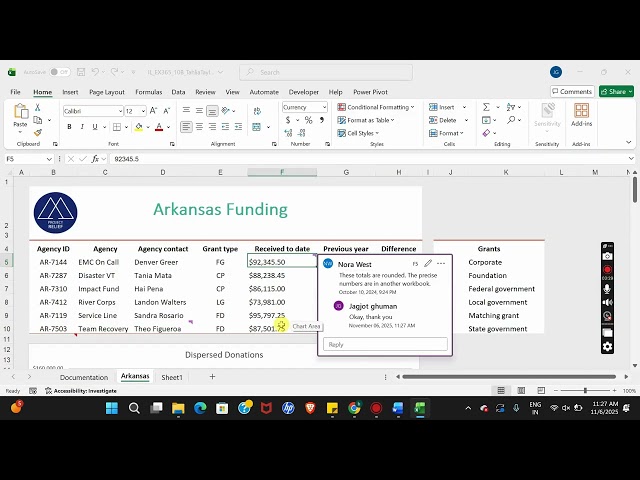
Task: Toggle the AutoSave switch
Action: point(60,72)
